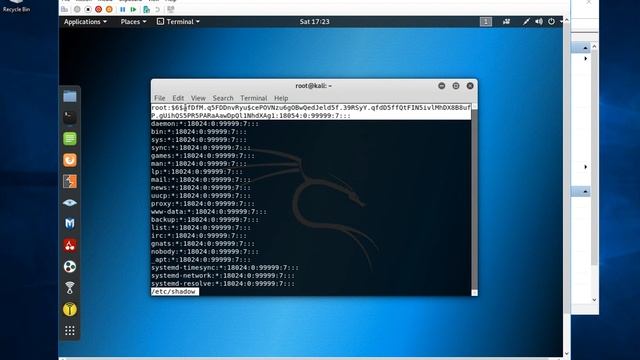The width and height of the screenshot is (640, 360).
Task: Click the orange Save VM icon
Action: [x=109, y=9]
